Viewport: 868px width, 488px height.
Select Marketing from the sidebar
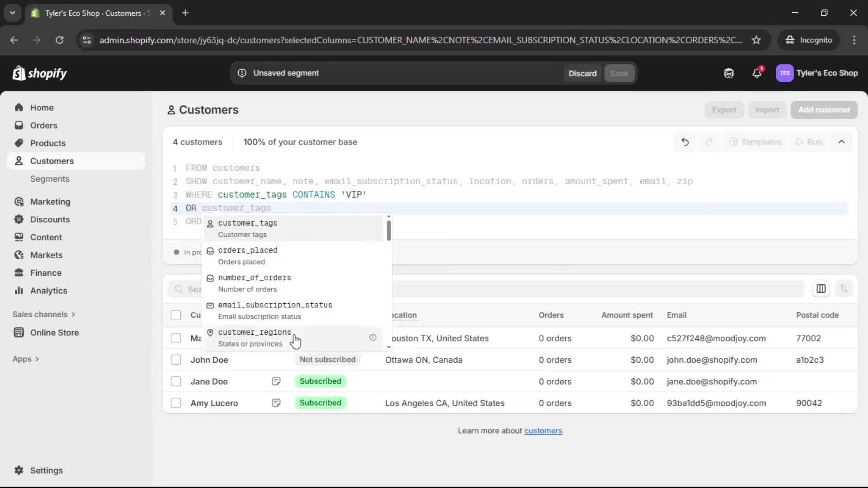tap(50, 202)
